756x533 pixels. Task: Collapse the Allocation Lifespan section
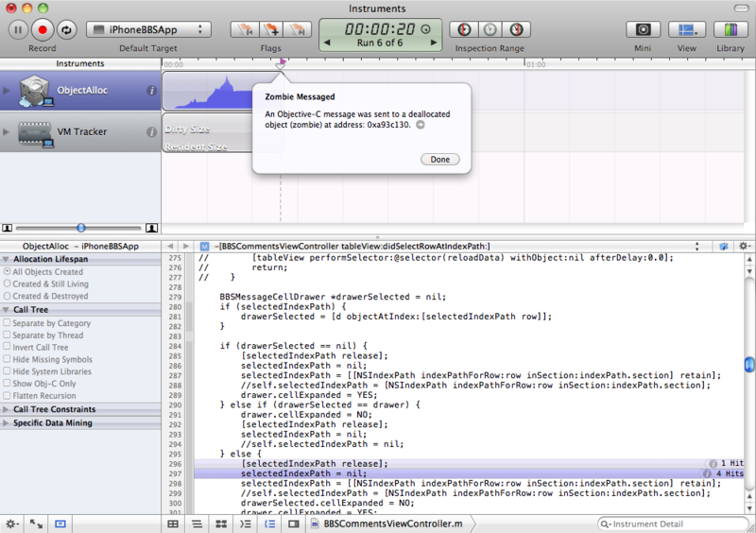tap(6, 259)
